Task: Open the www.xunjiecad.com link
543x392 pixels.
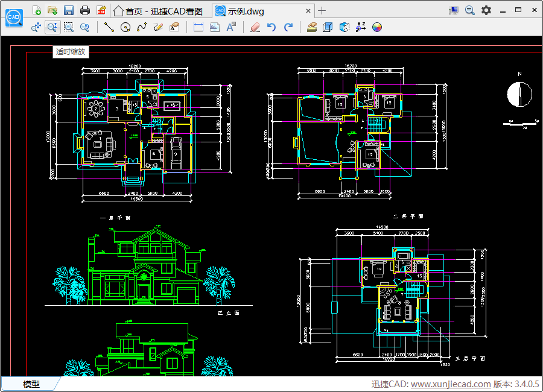Action: 451,384
